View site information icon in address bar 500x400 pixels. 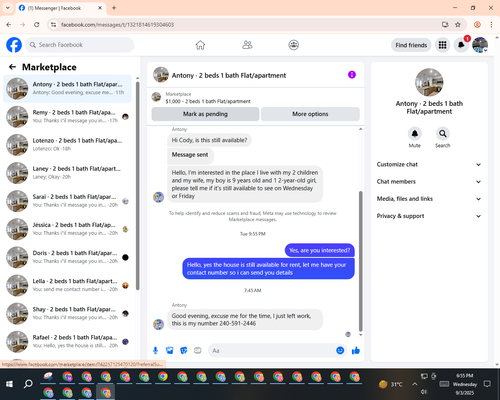53,24
